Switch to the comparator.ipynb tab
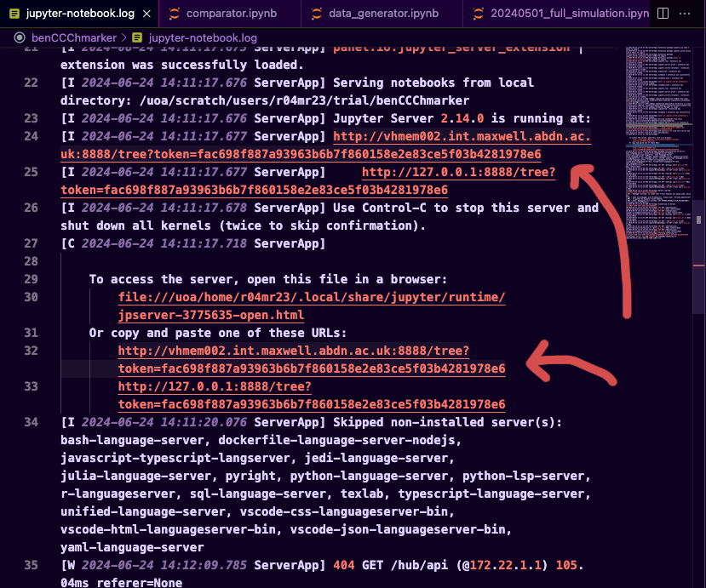Screen dimensions: 706x588 pyautogui.click(x=230, y=14)
